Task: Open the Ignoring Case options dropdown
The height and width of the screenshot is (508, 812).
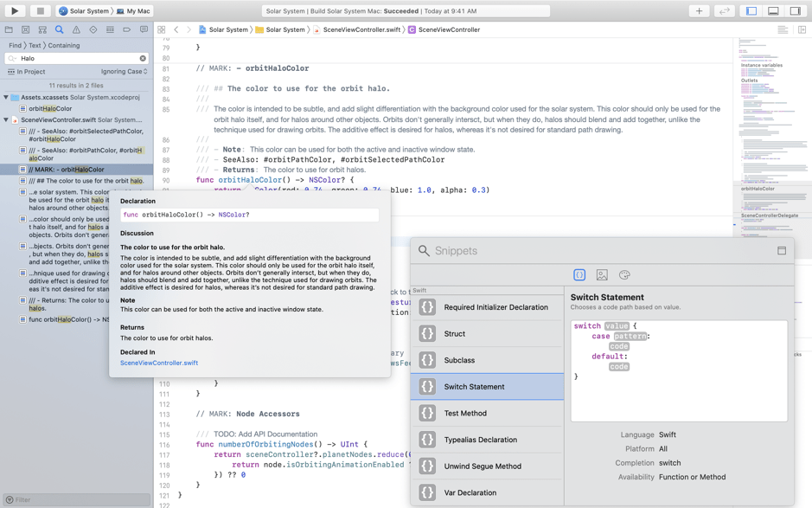Action: click(x=124, y=72)
